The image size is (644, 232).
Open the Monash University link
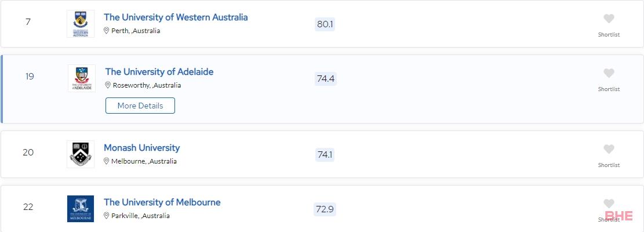[x=141, y=148]
